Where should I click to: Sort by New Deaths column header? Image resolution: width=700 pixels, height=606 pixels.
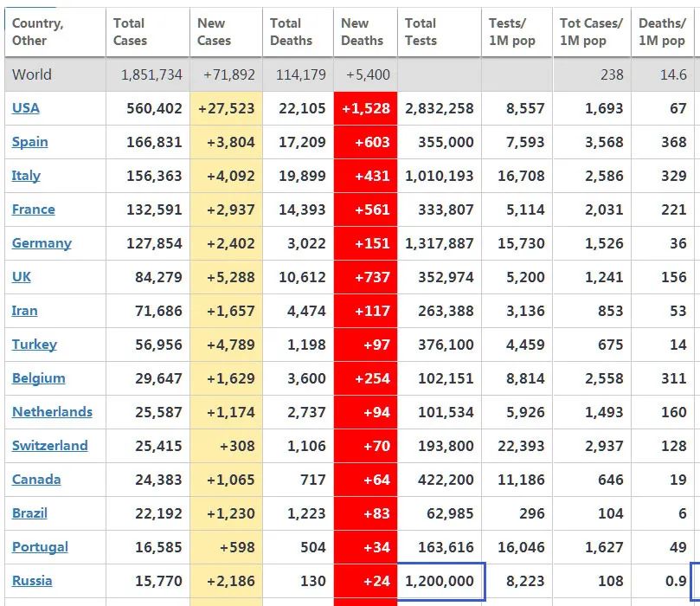pyautogui.click(x=362, y=32)
